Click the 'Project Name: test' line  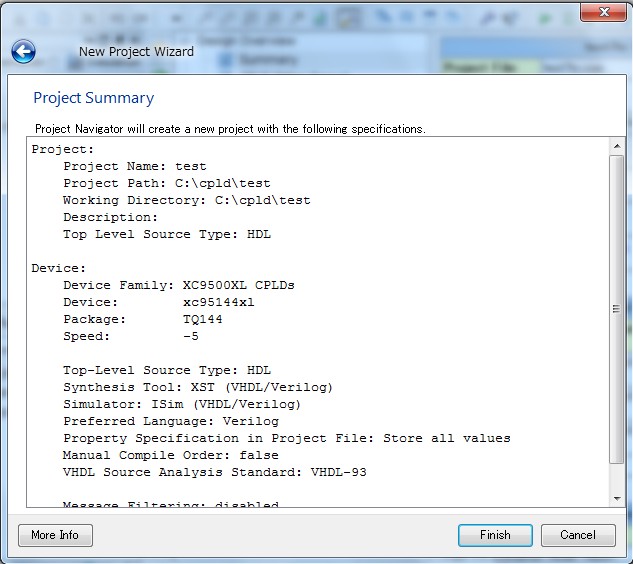135,166
